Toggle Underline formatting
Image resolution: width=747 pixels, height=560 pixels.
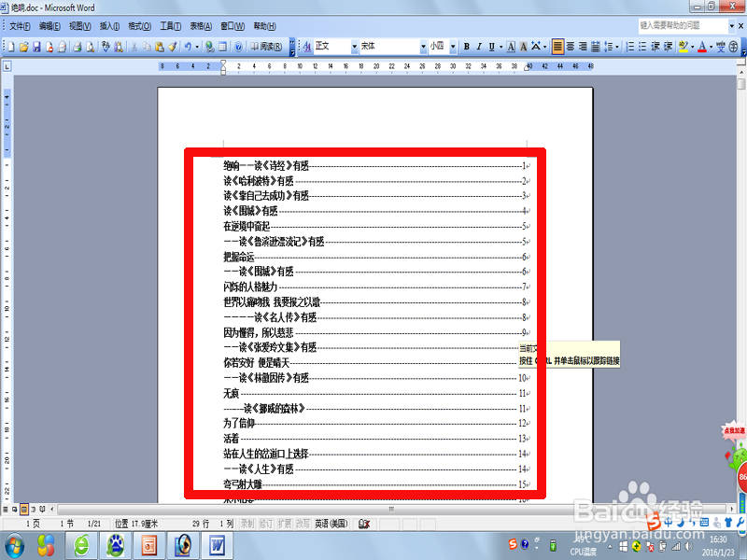[x=492, y=47]
